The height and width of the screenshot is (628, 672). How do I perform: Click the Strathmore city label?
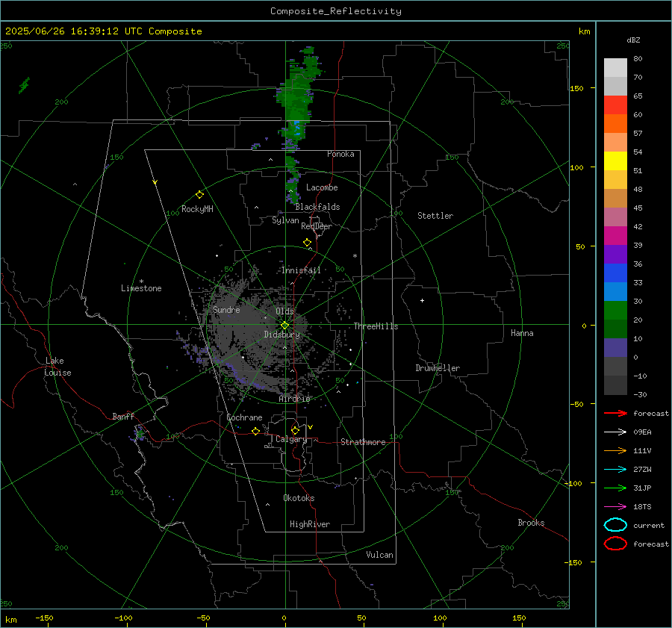click(x=363, y=442)
